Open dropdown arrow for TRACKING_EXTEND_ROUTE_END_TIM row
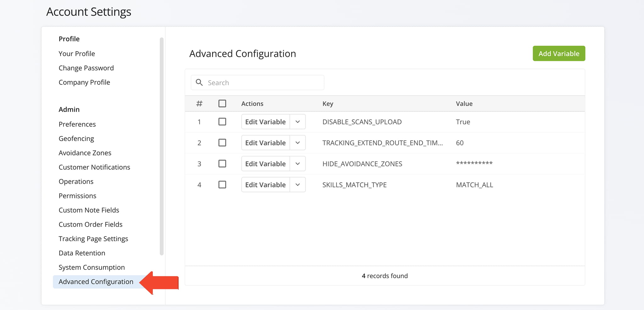The width and height of the screenshot is (644, 310). point(297,143)
